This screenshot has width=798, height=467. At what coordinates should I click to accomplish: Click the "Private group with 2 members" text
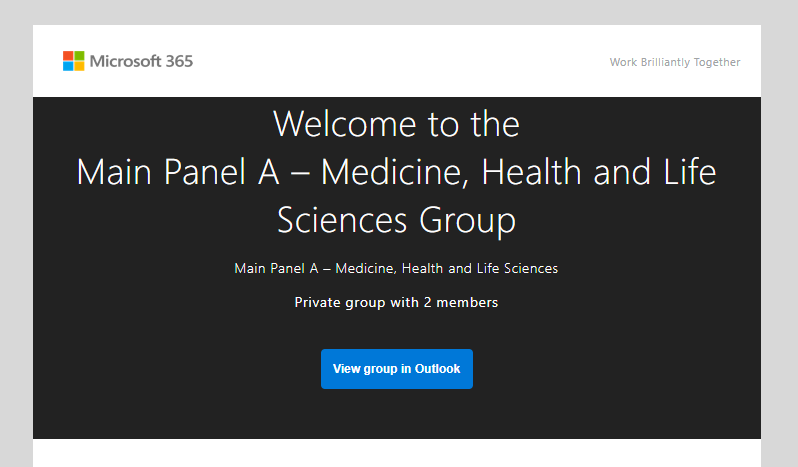point(396,302)
